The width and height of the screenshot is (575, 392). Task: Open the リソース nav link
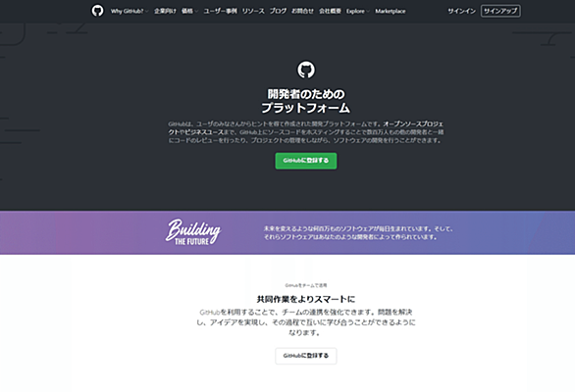click(253, 11)
